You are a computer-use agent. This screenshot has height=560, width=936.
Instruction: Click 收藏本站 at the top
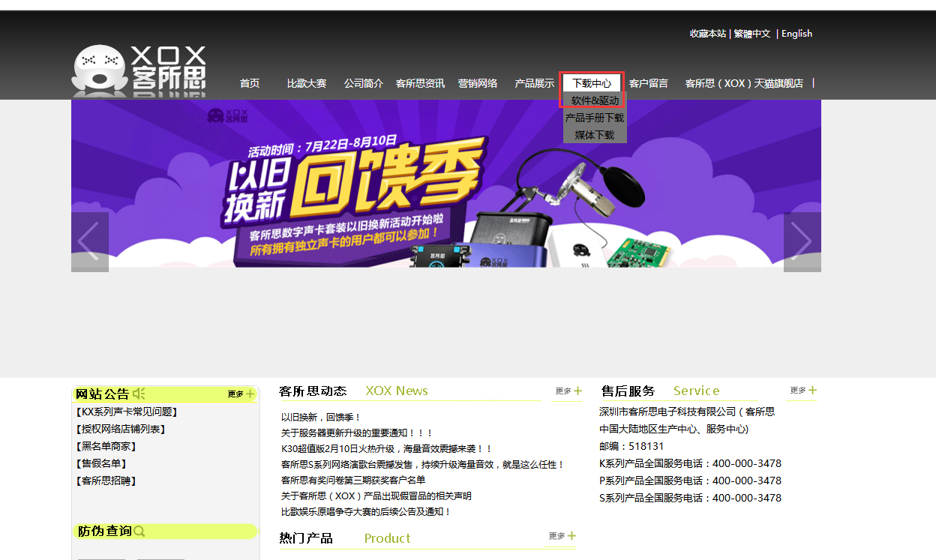(708, 34)
